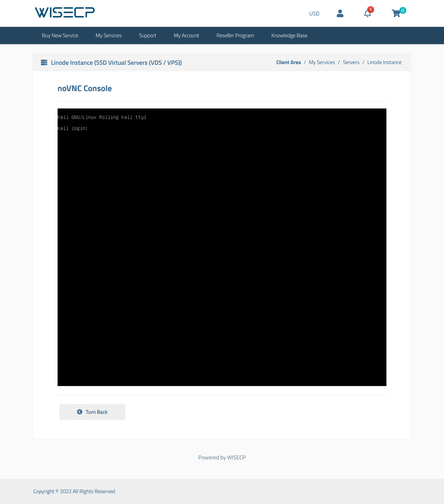Click 'Kali GNU/Linux Rolling kali tty1' text
This screenshot has height=504, width=444.
(102, 117)
